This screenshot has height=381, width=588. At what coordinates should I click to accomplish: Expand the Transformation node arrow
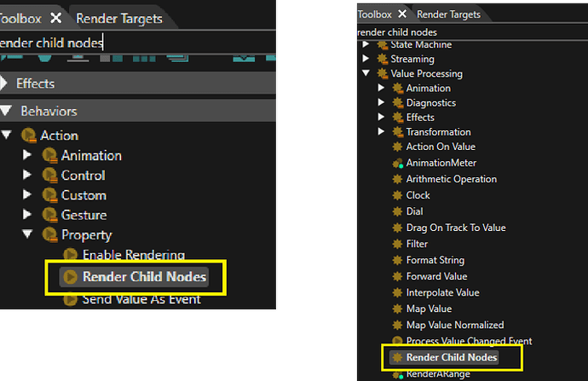[382, 131]
